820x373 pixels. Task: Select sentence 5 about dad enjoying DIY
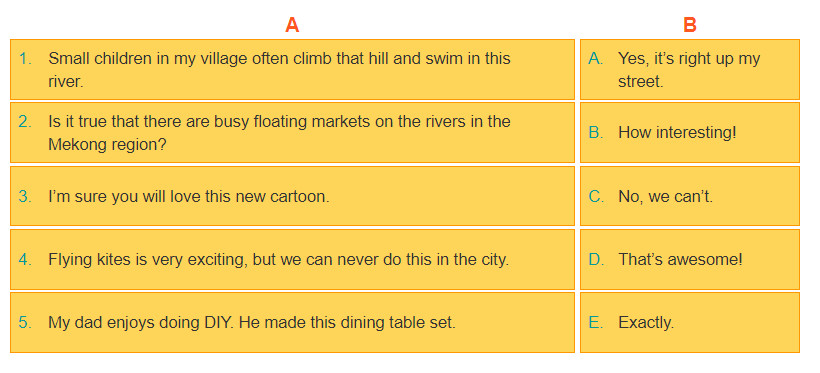pyautogui.click(x=292, y=322)
